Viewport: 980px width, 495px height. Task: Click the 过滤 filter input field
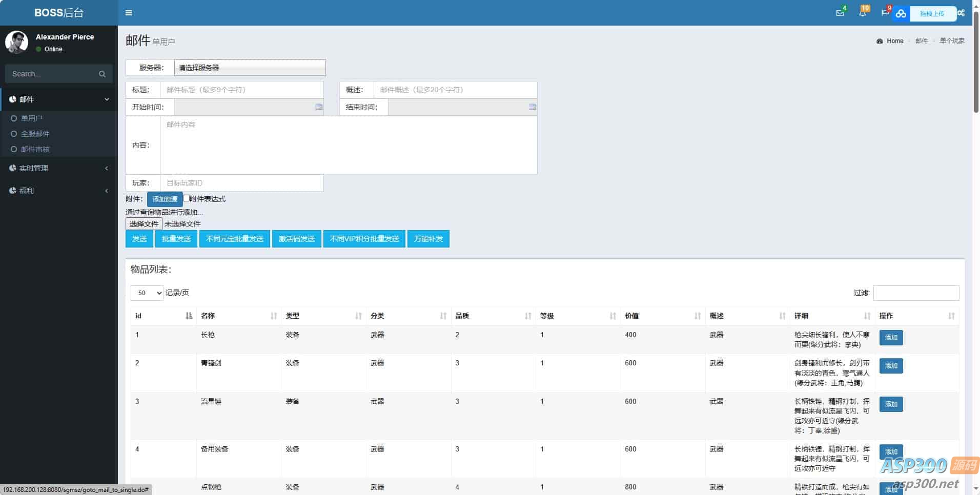tap(916, 293)
